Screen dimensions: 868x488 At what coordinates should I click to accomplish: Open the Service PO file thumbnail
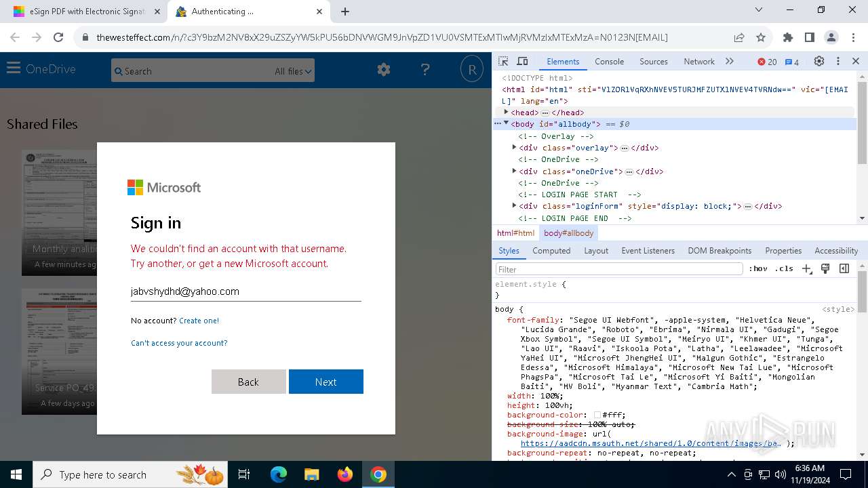(59, 352)
